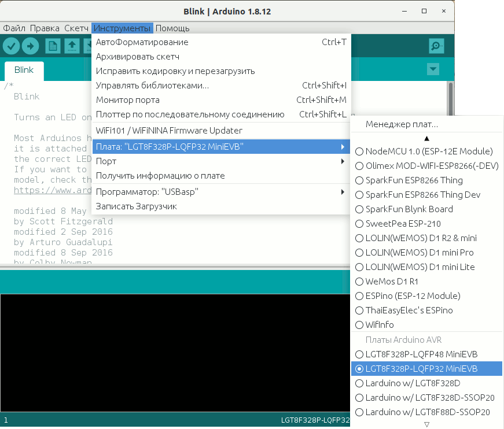Screen dimensions: 504x429
Task: Click the "by Scott Fitzgerald" comment line
Action: 63,221
